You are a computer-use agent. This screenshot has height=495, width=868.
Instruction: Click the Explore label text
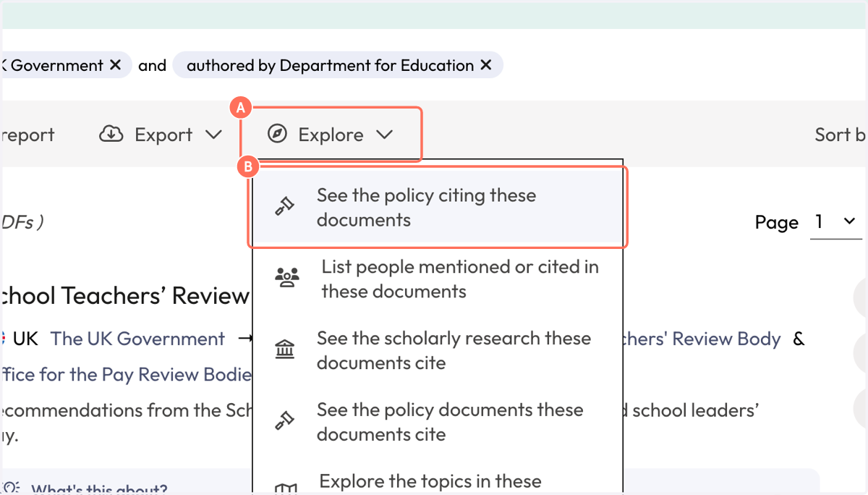click(x=331, y=135)
